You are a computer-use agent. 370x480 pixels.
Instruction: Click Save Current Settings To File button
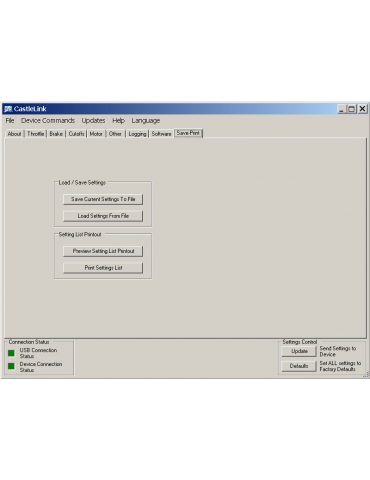click(x=103, y=199)
